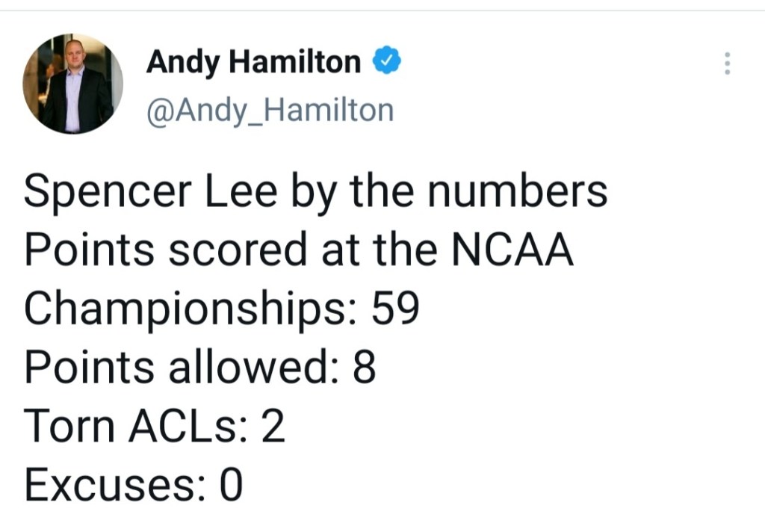Click the number 2 after "ACLs"

click(x=273, y=427)
